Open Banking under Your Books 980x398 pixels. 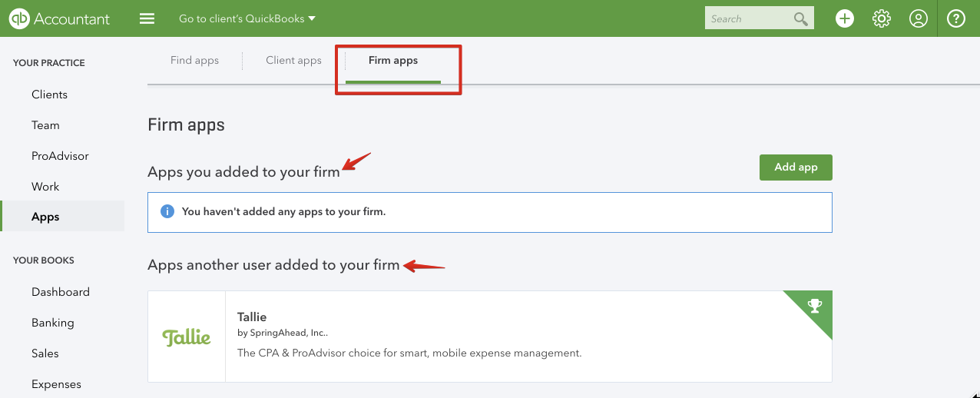pos(52,323)
